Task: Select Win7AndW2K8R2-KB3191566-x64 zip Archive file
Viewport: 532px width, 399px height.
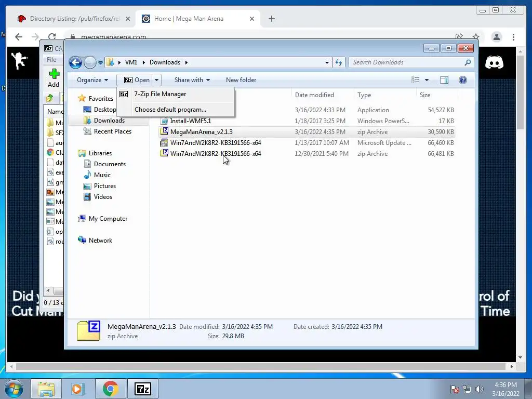Action: click(x=307, y=153)
